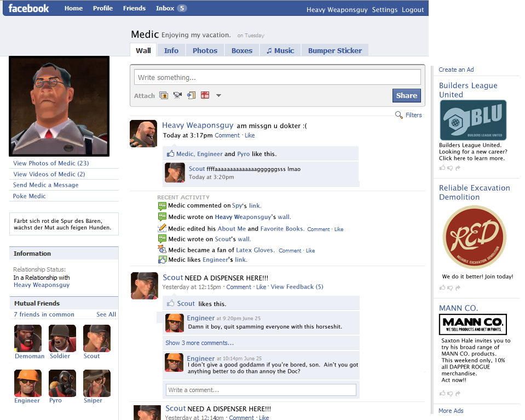Click the Share button
525x420 pixels.
(x=406, y=95)
